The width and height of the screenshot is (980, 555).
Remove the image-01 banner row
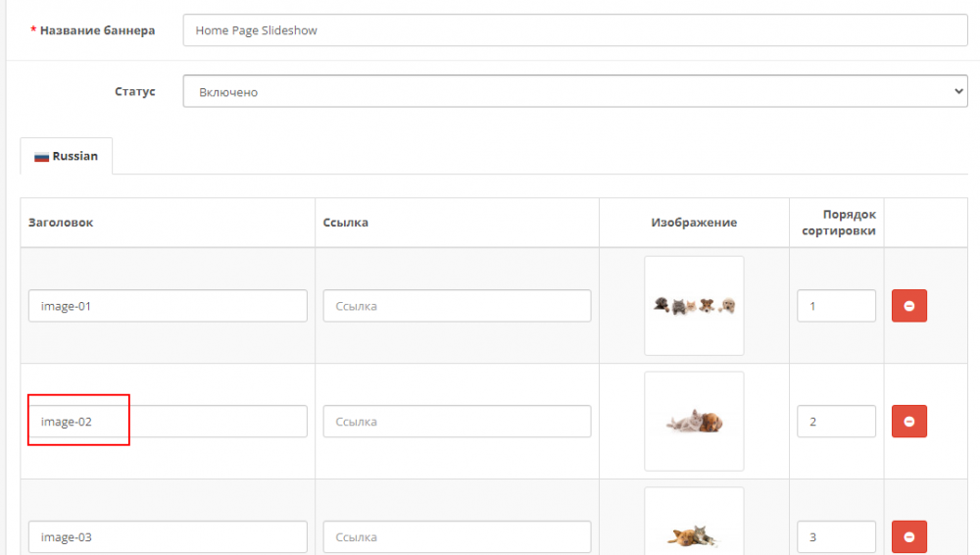pyautogui.click(x=908, y=306)
